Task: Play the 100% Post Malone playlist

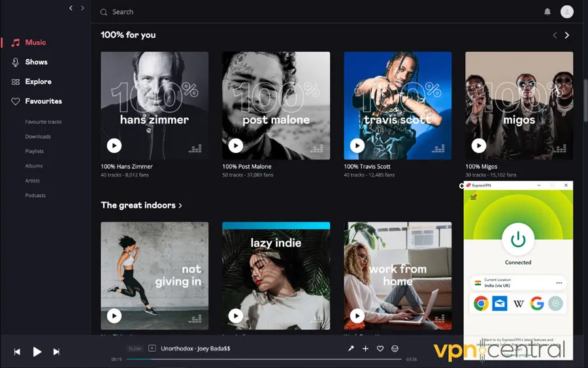Action: tap(235, 146)
